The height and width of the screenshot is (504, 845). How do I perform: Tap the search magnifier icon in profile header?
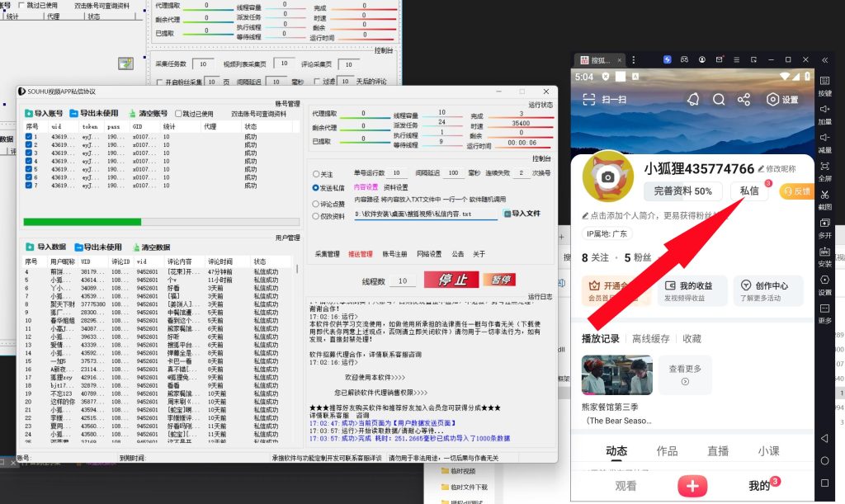tap(719, 99)
